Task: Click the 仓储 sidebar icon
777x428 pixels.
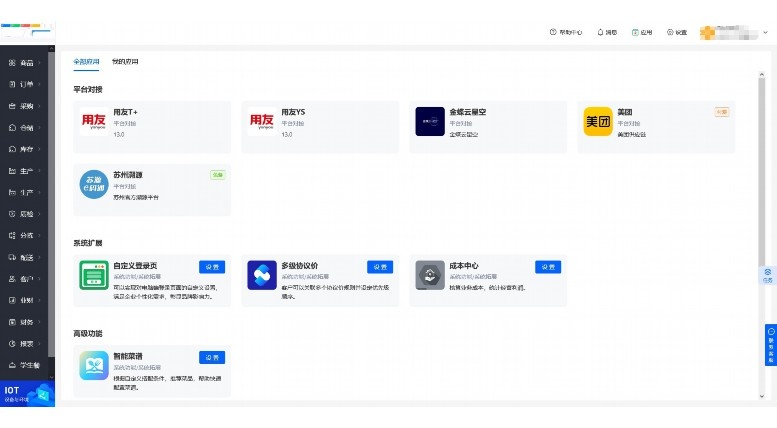Action: point(12,127)
